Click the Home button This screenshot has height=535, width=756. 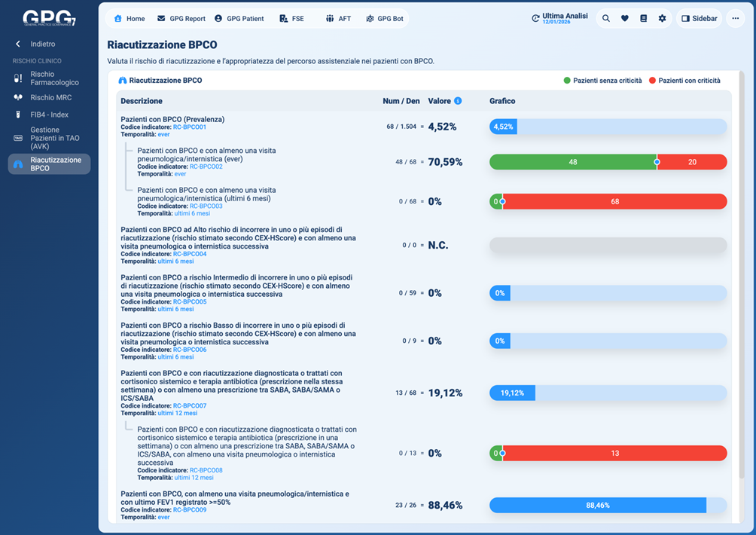tap(130, 18)
